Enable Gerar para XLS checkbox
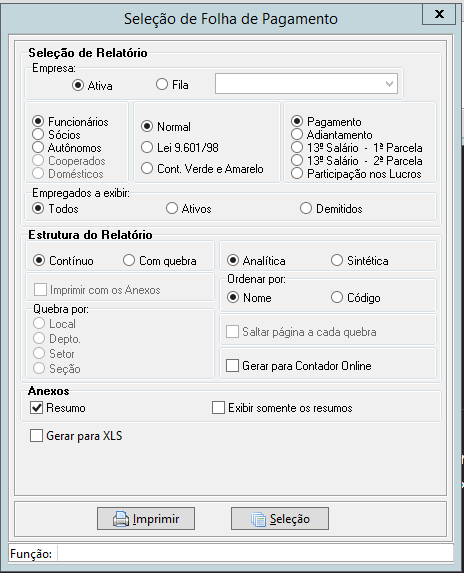Screen dimensions: 464x573 36,436
